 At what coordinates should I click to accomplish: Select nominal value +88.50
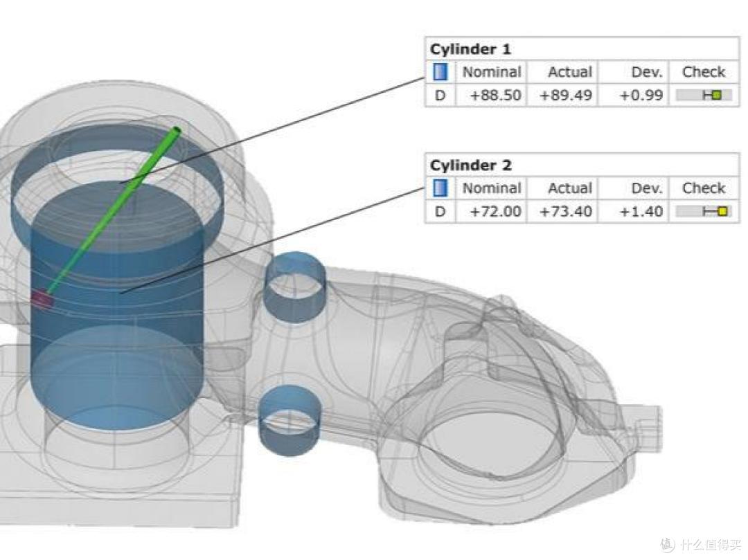point(495,95)
